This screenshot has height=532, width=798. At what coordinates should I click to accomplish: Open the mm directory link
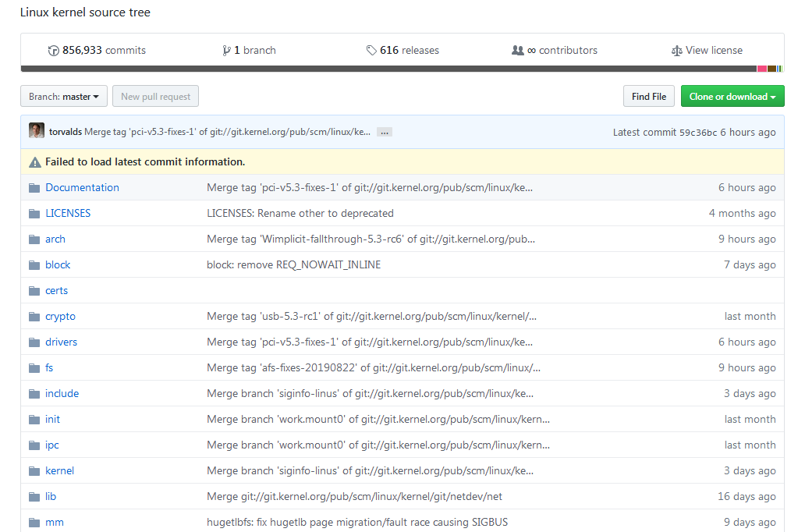[x=55, y=523]
